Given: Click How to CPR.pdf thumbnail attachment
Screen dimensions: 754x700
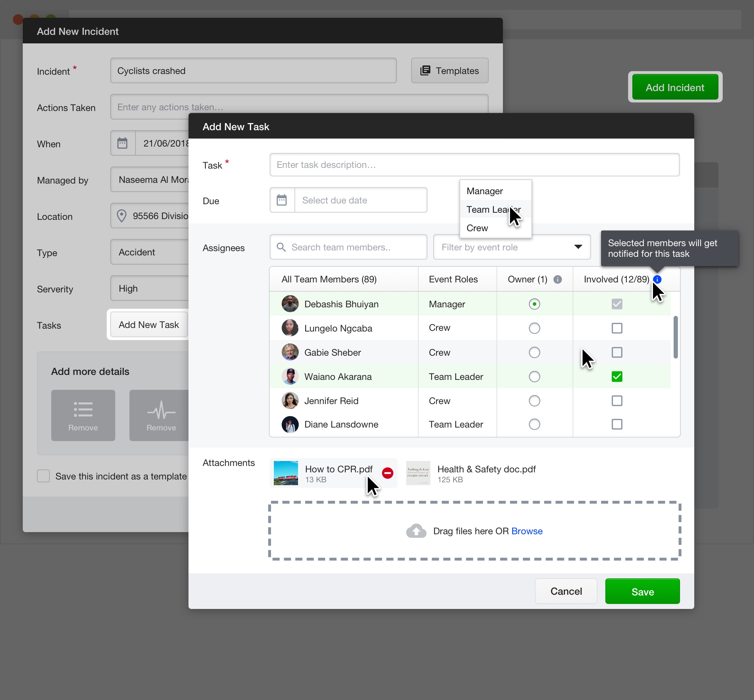Looking at the screenshot, I should click(286, 473).
